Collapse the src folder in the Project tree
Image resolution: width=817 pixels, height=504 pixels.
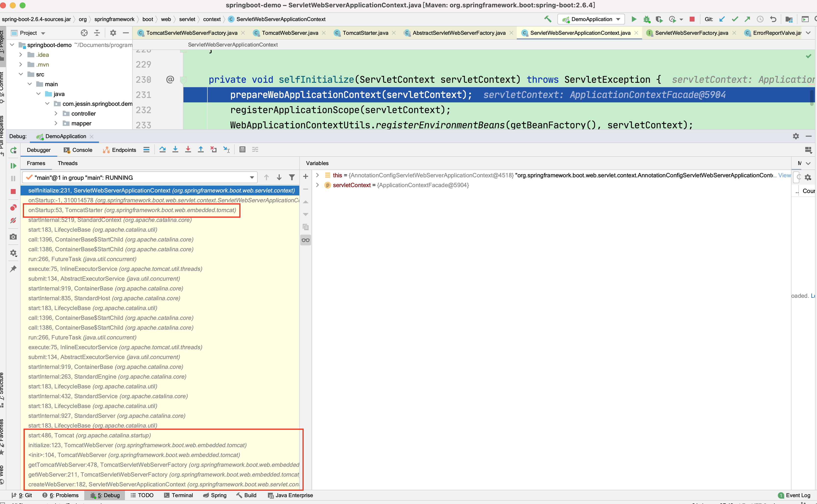pos(21,74)
